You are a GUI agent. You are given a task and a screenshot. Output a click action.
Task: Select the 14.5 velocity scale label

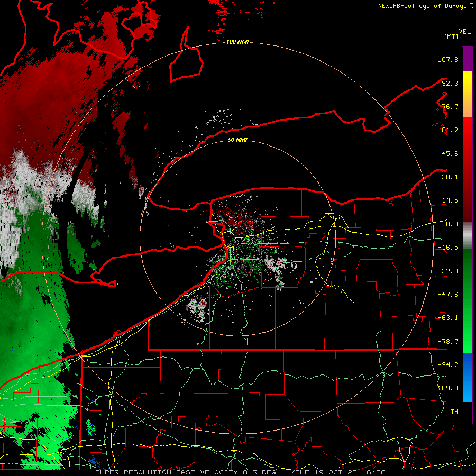coord(450,200)
